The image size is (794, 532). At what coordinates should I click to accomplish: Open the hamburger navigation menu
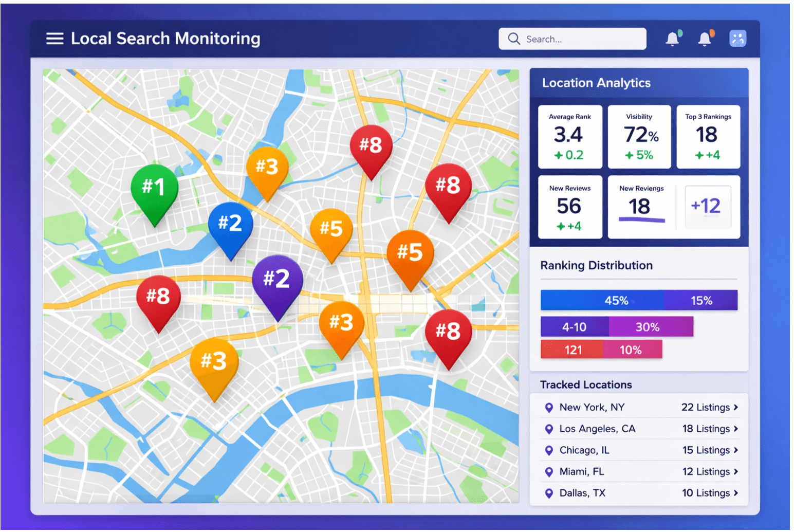coord(54,38)
